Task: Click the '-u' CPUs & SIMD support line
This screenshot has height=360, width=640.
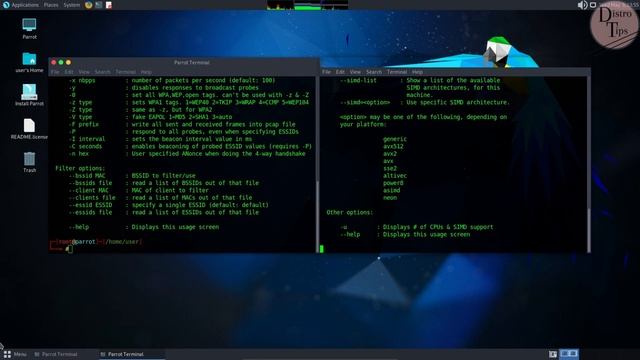Action: (417, 227)
